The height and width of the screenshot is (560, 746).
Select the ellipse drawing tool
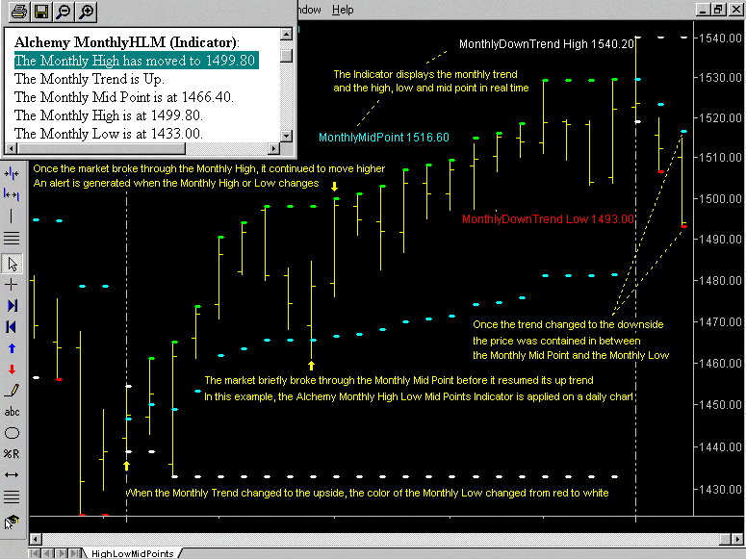tap(12, 433)
